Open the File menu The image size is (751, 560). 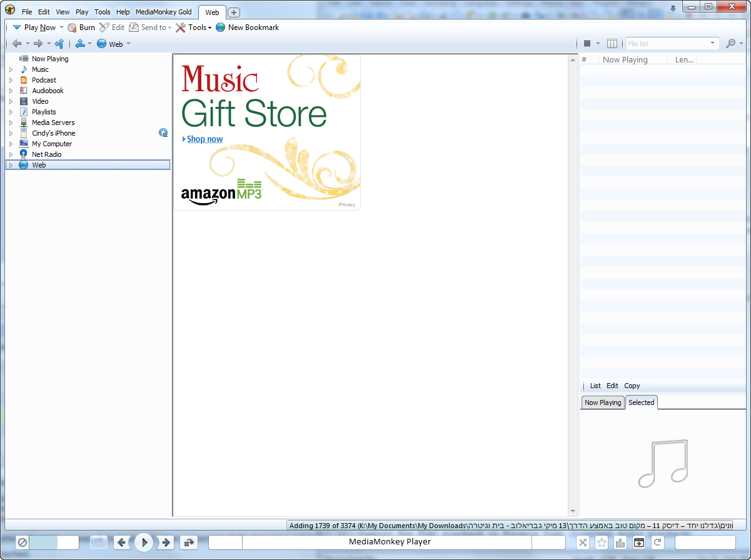[x=27, y=12]
